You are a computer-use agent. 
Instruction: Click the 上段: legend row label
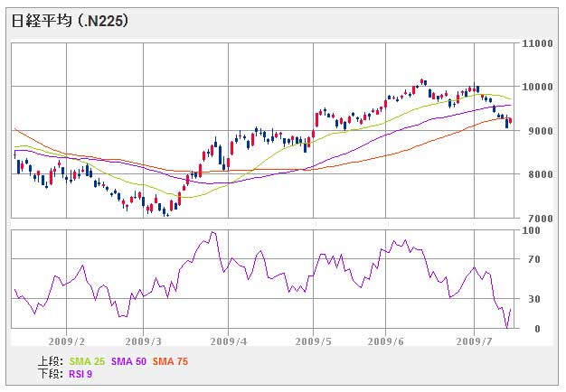(51, 361)
